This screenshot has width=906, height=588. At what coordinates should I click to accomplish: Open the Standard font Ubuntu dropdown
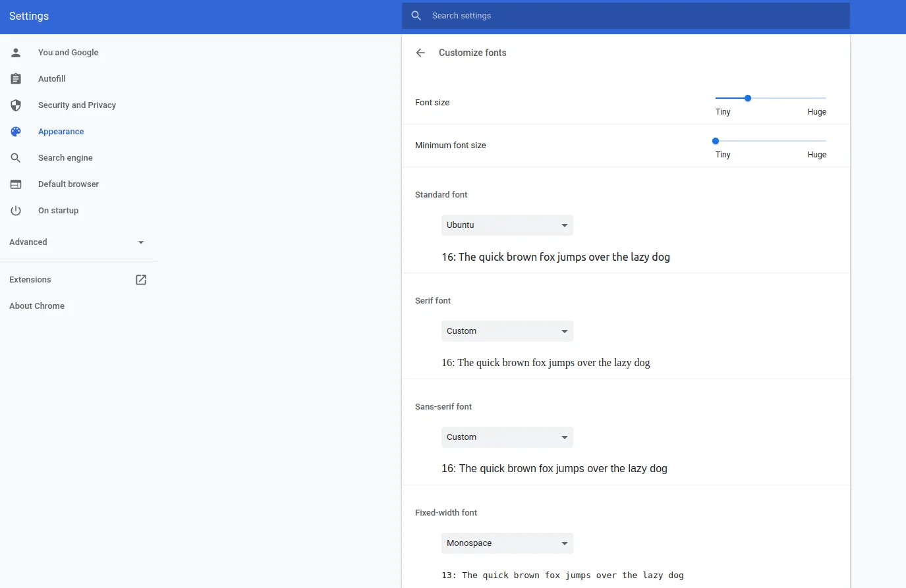[507, 225]
